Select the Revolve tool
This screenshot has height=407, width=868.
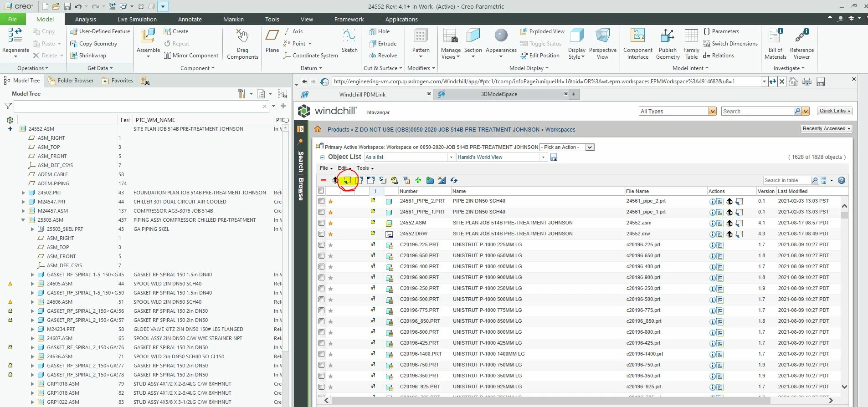tap(383, 56)
